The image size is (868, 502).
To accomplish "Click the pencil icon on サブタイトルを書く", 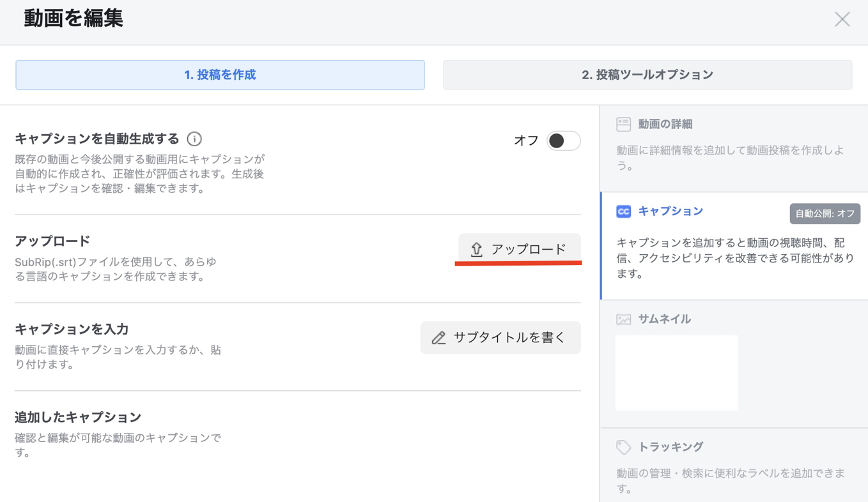I will [438, 338].
